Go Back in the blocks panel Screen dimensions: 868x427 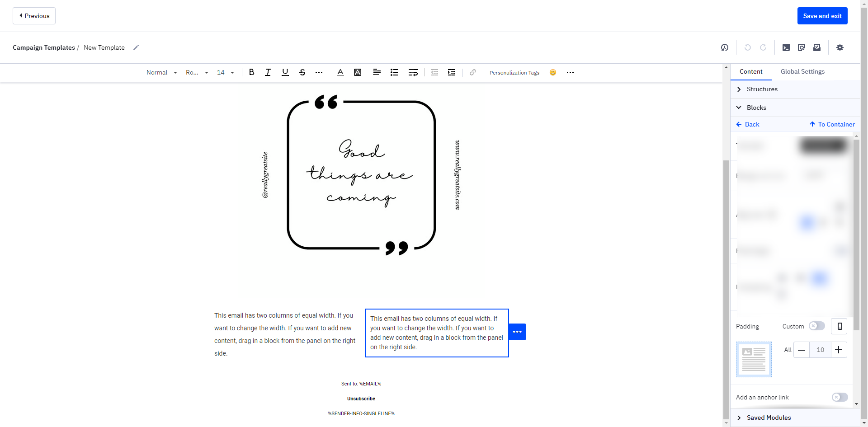point(748,124)
